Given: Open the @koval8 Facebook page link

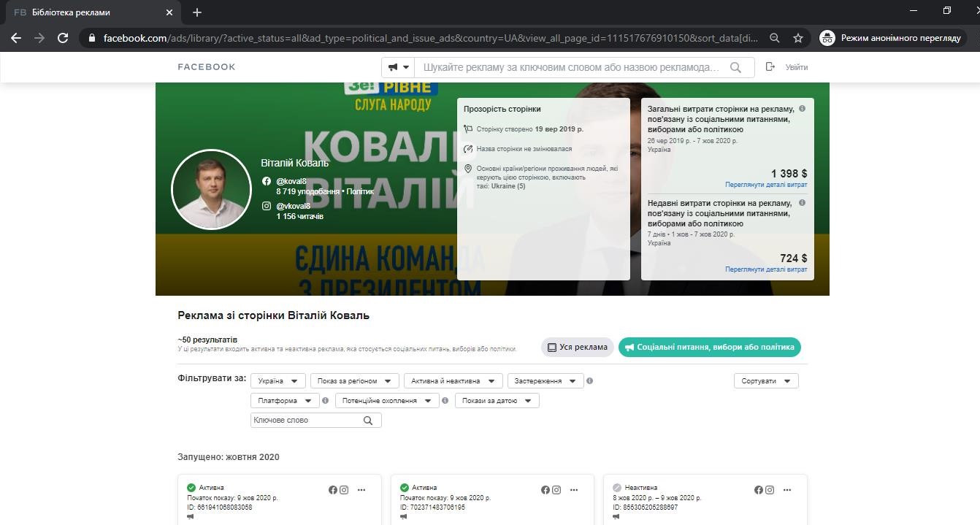Looking at the screenshot, I should click(x=291, y=181).
